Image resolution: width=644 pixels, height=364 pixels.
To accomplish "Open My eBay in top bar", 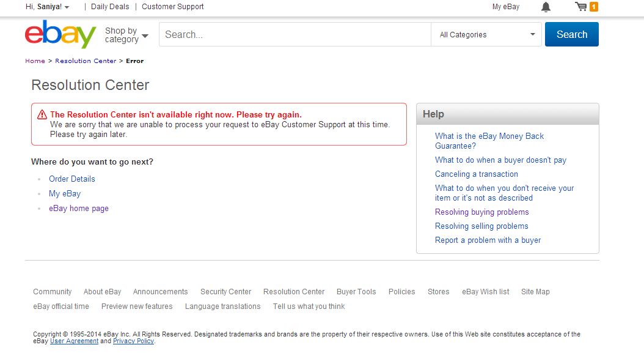I will [x=506, y=7].
